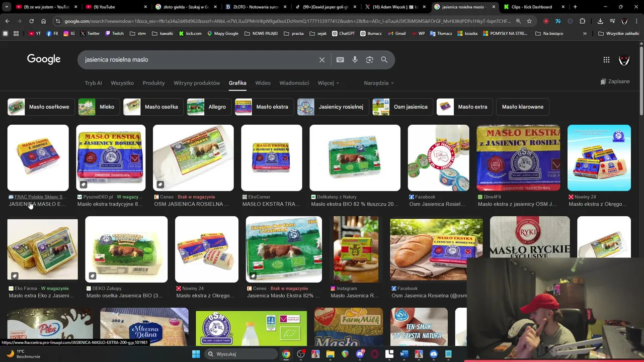Switch to the Wideo results tab

[x=263, y=83]
